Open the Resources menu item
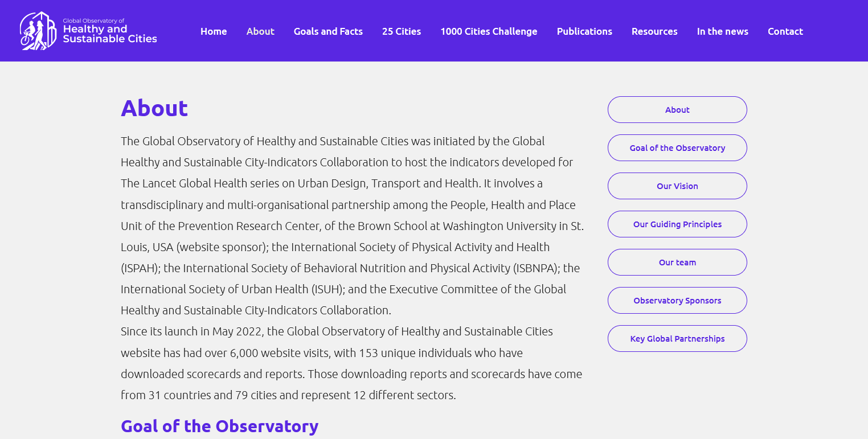 (x=654, y=31)
